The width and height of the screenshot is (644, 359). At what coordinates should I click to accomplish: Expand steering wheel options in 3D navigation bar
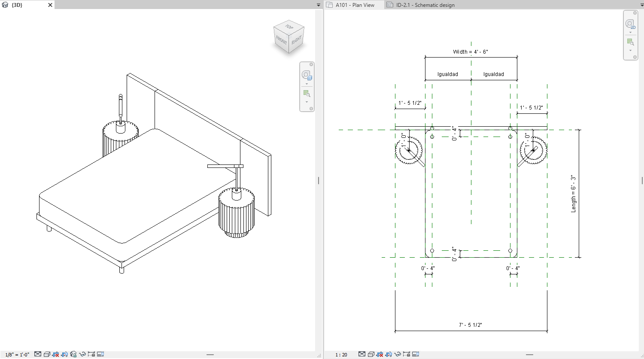pyautogui.click(x=307, y=84)
